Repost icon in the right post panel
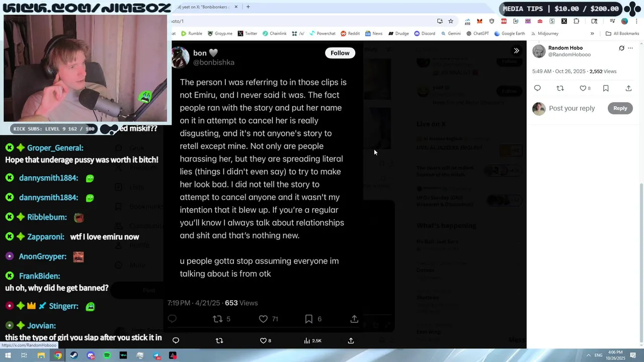This screenshot has width=644, height=362. point(560,88)
